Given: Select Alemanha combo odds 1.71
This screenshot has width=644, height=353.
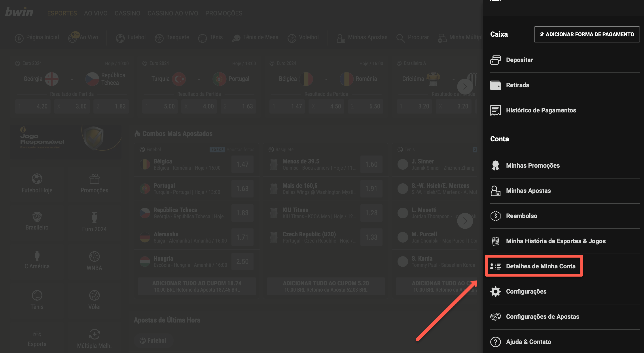Looking at the screenshot, I should coord(242,237).
